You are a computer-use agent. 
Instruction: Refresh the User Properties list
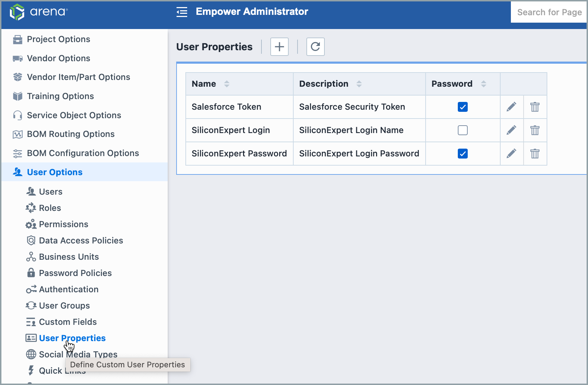click(x=315, y=47)
